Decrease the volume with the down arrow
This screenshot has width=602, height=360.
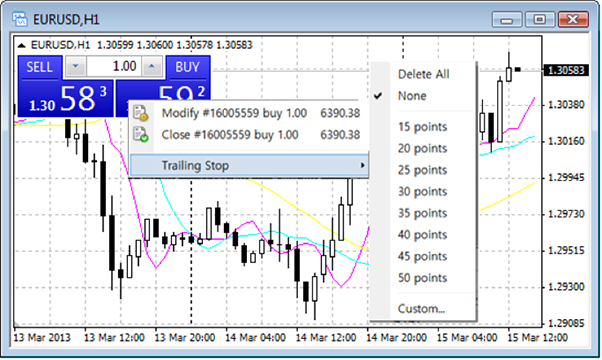75,67
